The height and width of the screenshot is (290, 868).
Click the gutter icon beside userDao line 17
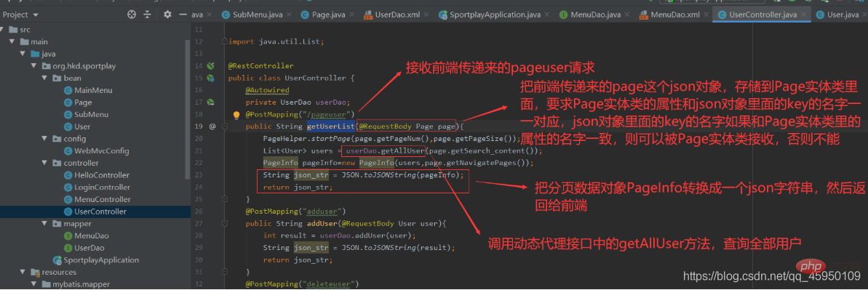(x=210, y=102)
